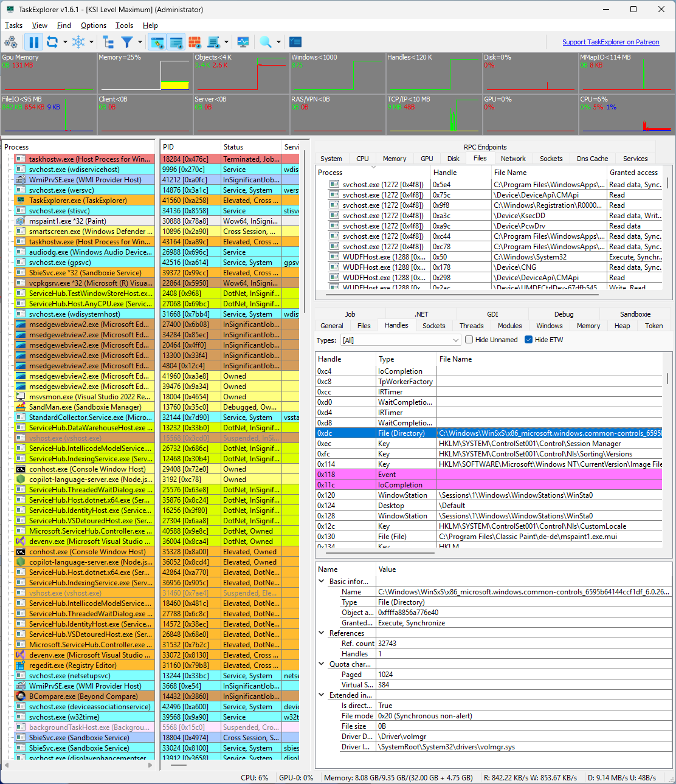The image size is (676, 784).
Task: Click the process tree view icon
Action: (108, 42)
